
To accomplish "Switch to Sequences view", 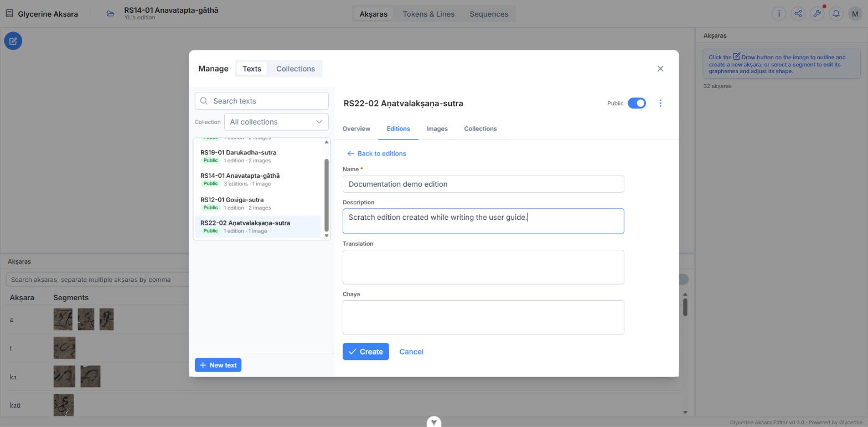I will coord(489,14).
